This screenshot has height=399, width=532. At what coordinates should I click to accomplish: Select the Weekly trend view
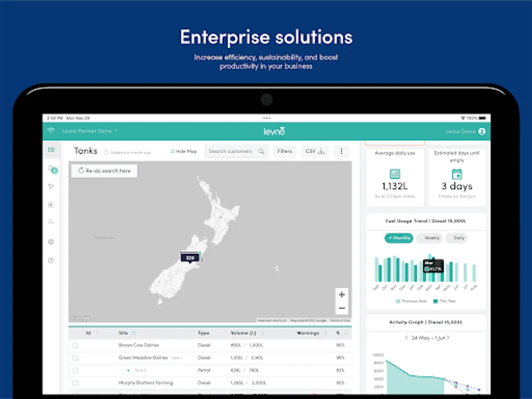coord(429,238)
